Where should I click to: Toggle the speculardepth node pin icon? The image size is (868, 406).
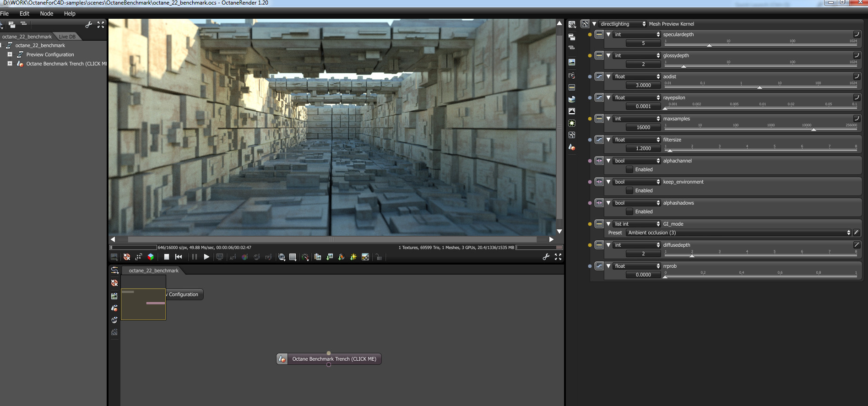tap(599, 34)
